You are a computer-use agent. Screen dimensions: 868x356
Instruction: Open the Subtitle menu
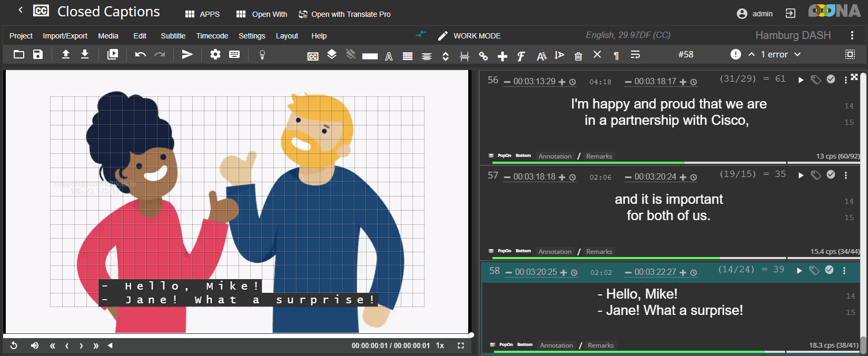(x=173, y=36)
